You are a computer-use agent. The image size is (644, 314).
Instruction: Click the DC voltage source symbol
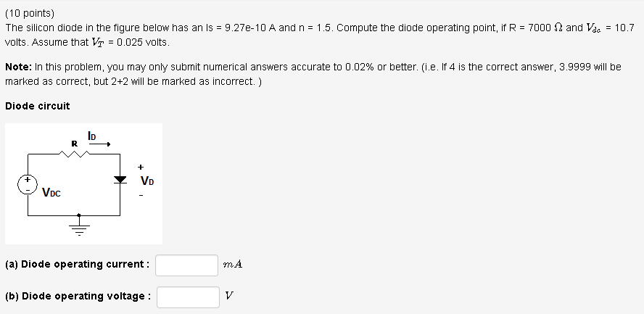tap(28, 183)
